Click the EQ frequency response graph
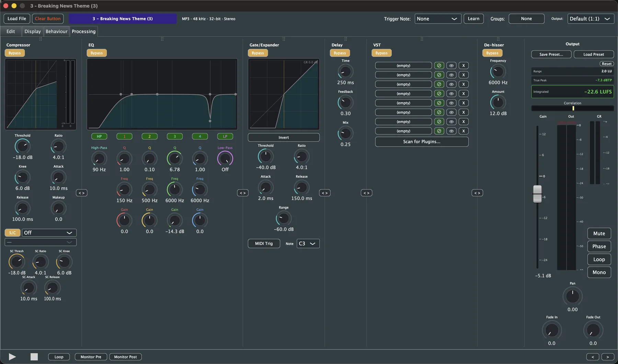The width and height of the screenshot is (618, 364). (162, 94)
